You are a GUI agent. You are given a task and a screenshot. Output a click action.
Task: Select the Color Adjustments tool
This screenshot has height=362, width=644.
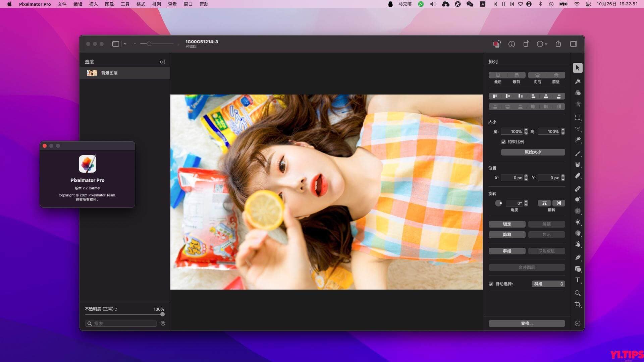point(578,222)
